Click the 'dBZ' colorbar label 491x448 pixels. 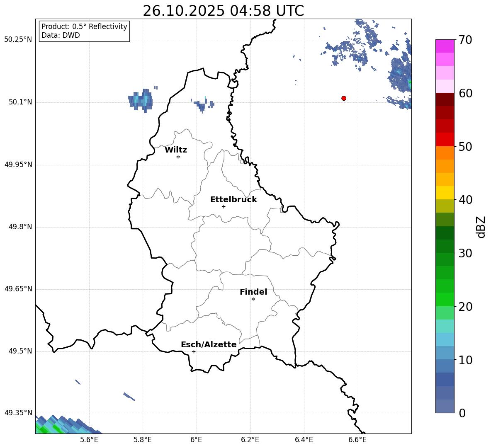point(480,227)
